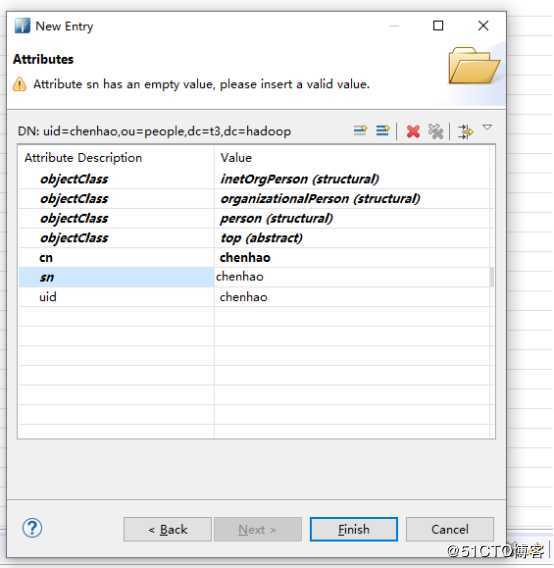Click the cn value chenhao
The image size is (554, 568).
(245, 258)
